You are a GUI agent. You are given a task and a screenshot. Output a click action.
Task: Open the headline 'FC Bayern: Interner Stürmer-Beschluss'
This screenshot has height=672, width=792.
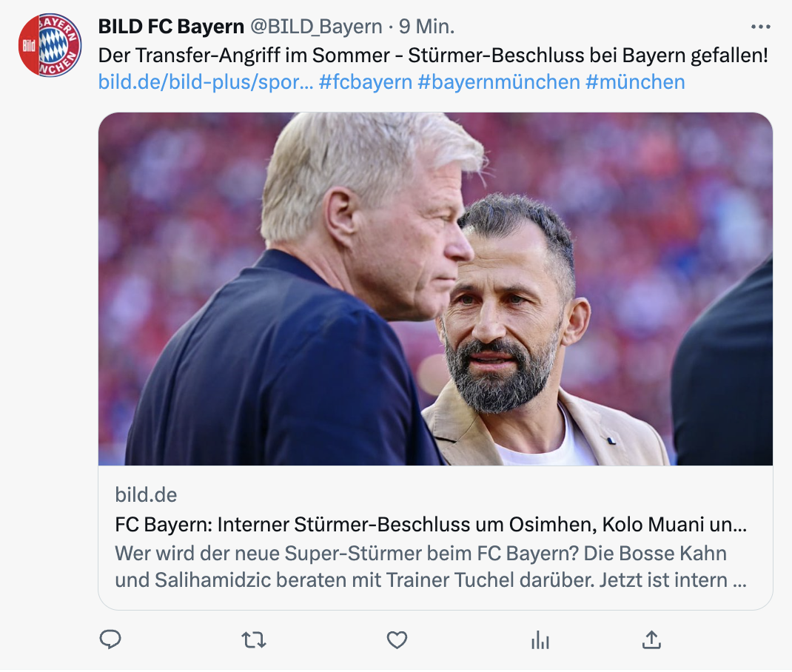coord(429,525)
